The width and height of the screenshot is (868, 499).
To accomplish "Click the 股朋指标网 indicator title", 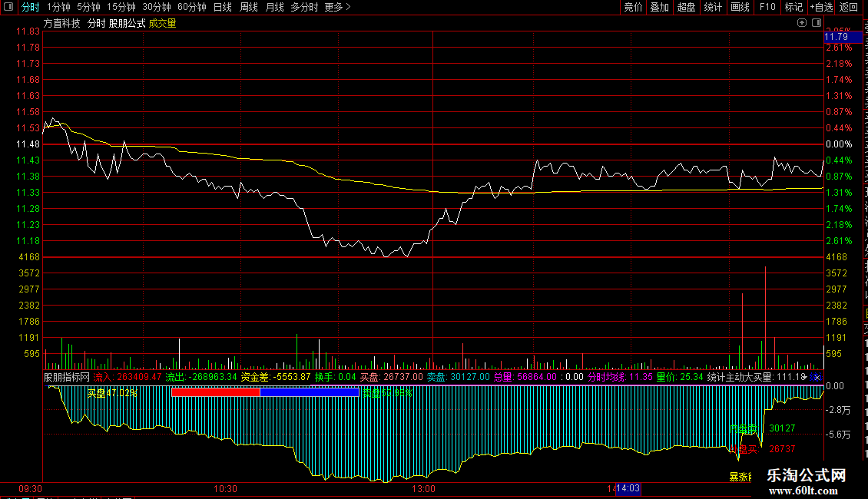I will [x=66, y=377].
